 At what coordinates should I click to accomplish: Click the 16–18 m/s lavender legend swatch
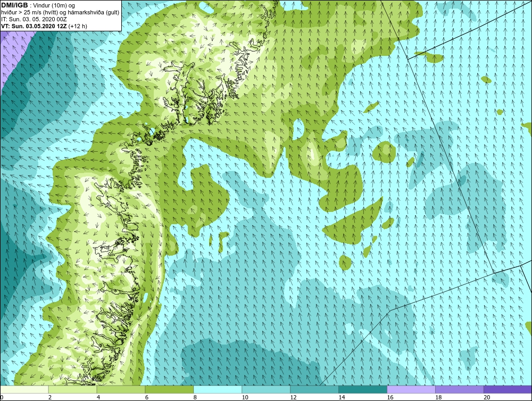[411, 389]
